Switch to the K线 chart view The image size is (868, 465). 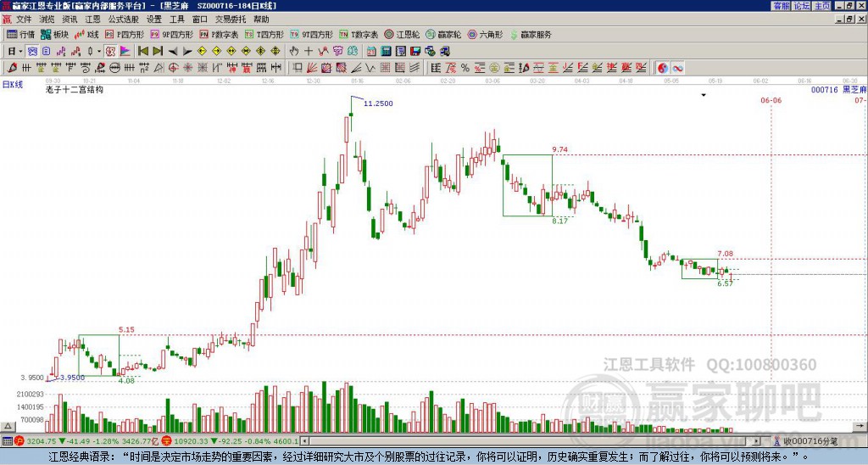point(86,34)
